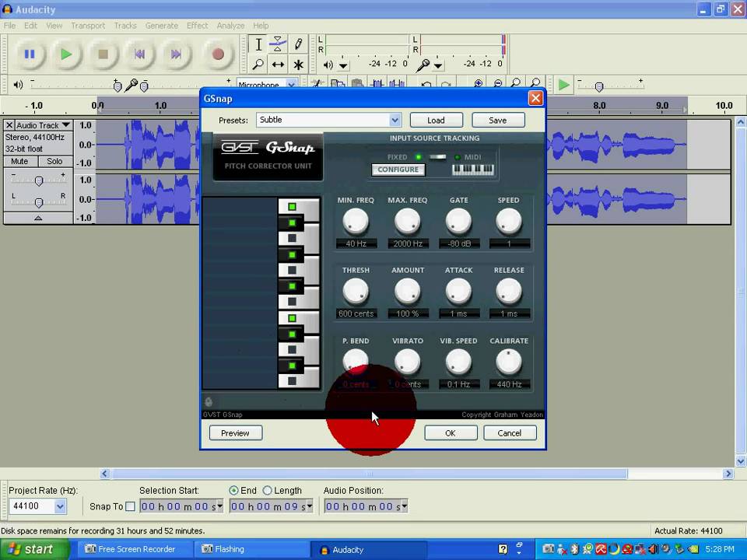Image resolution: width=747 pixels, height=560 pixels.
Task: Open the File menu
Action: tap(9, 26)
